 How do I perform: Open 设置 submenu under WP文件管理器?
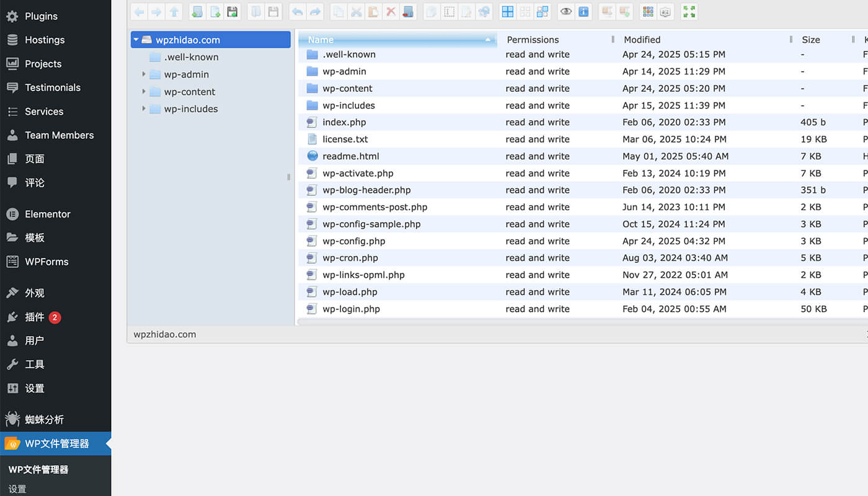pos(17,489)
